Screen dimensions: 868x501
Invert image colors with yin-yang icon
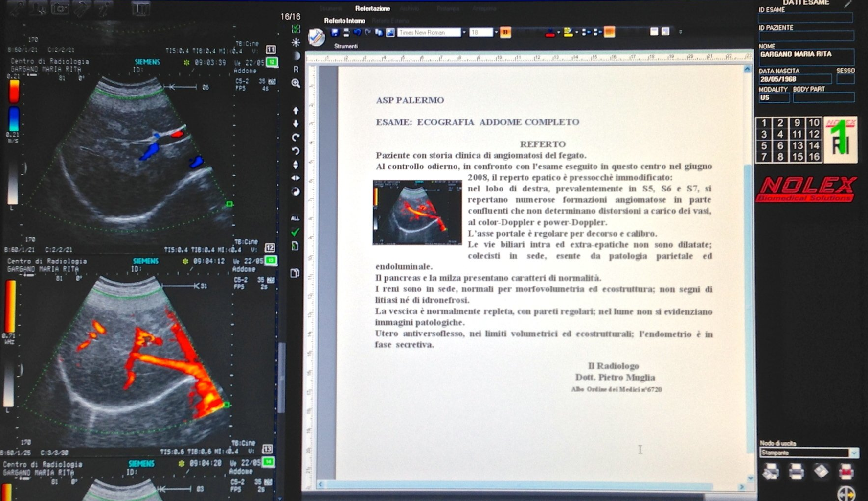coord(296,191)
